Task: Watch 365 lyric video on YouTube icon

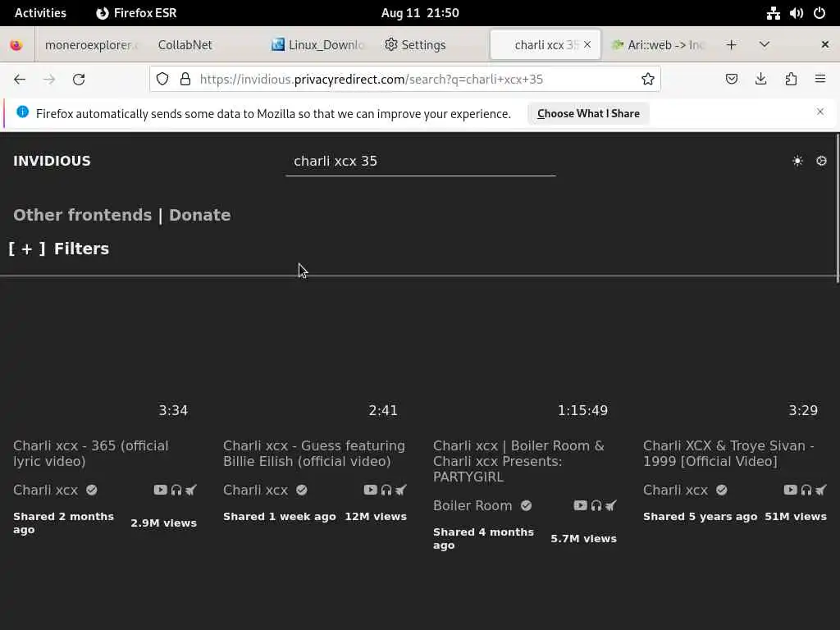Action: [x=160, y=490]
